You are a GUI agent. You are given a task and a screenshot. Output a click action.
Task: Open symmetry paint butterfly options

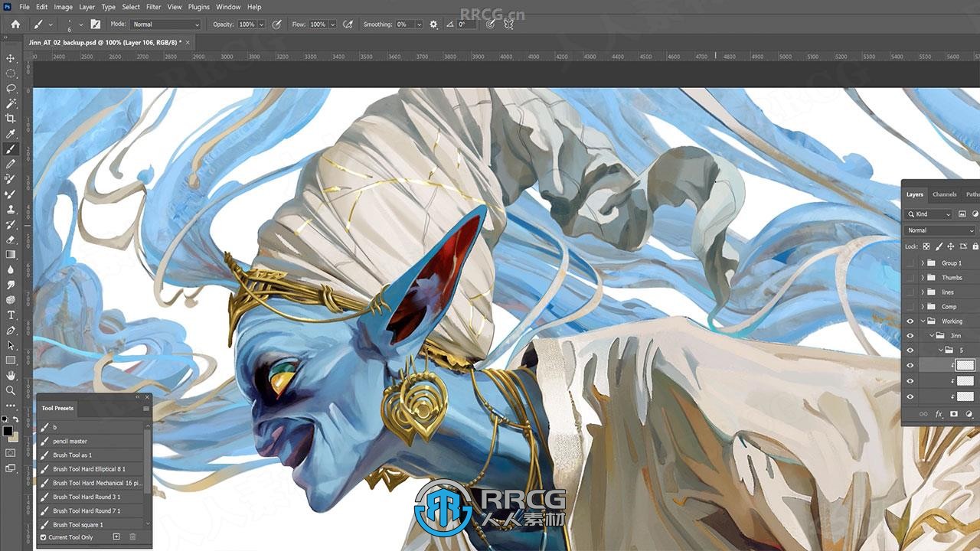click(508, 24)
